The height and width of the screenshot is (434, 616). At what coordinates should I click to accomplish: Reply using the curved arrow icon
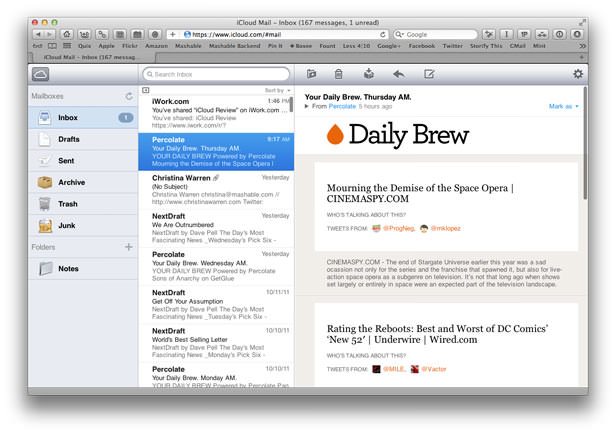pos(399,74)
